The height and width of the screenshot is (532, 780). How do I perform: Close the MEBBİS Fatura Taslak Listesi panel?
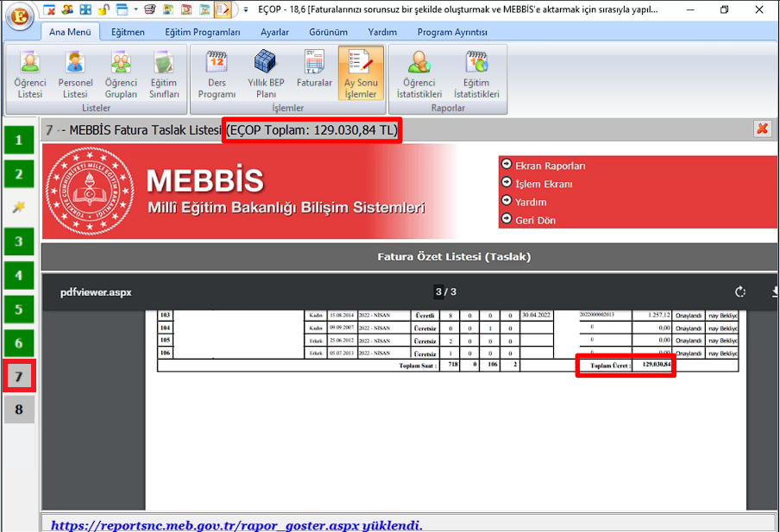pos(762,129)
